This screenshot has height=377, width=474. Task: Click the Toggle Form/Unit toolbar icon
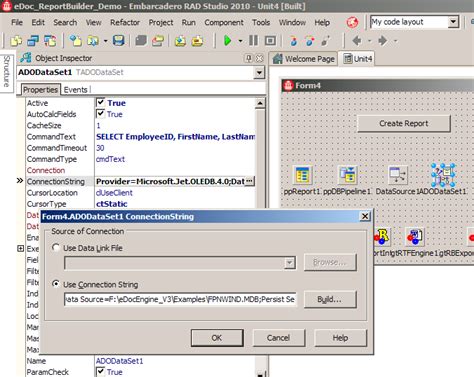coord(51,41)
